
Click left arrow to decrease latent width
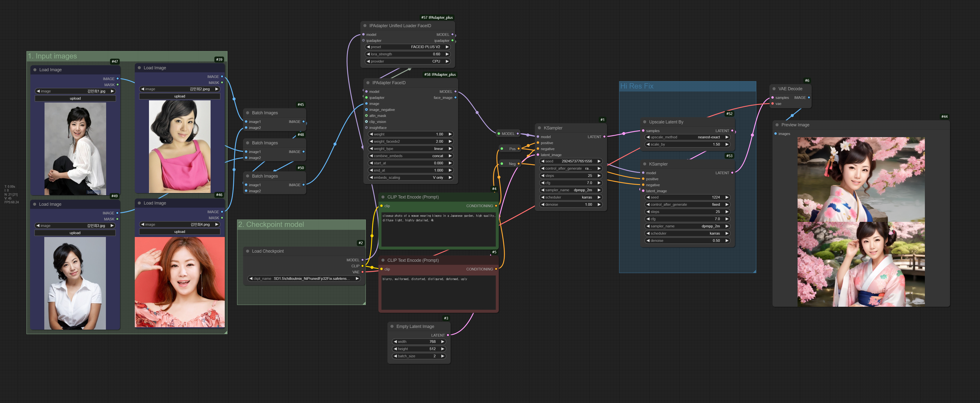click(395, 342)
